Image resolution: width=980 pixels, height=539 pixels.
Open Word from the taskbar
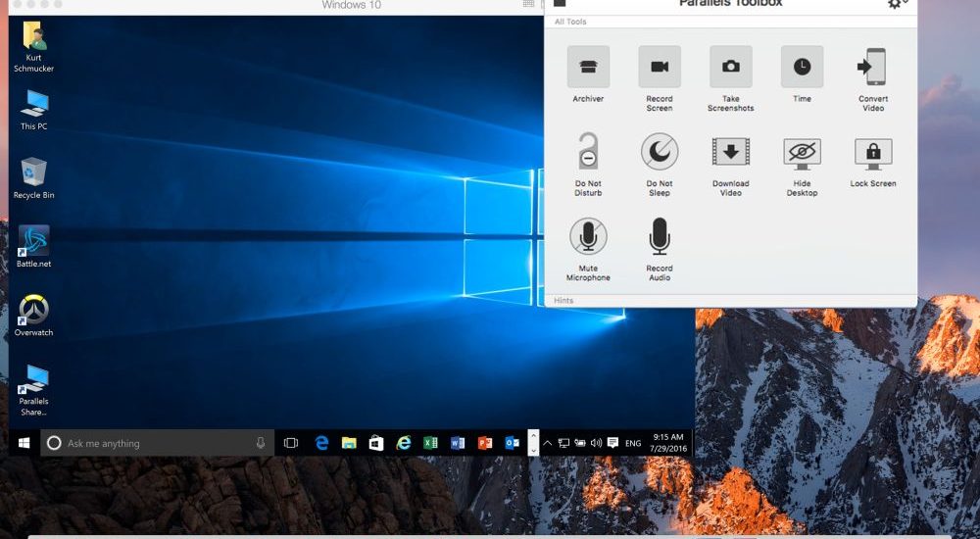tap(458, 443)
